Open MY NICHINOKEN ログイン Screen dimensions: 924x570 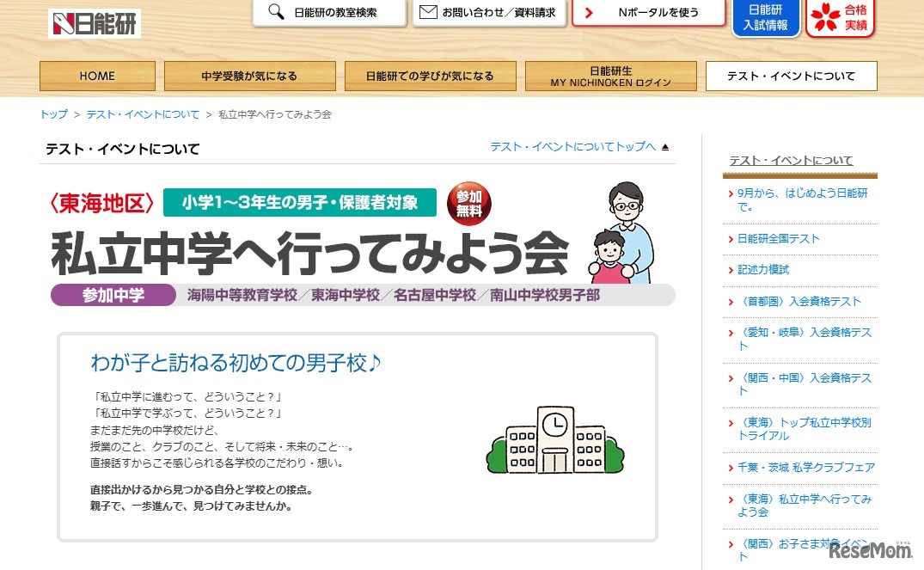pos(610,76)
